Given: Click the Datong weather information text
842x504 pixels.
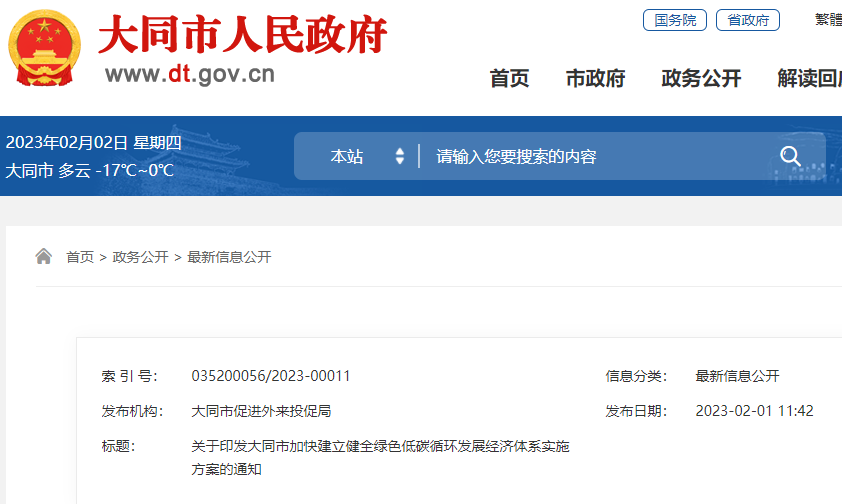Looking at the screenshot, I should (90, 170).
